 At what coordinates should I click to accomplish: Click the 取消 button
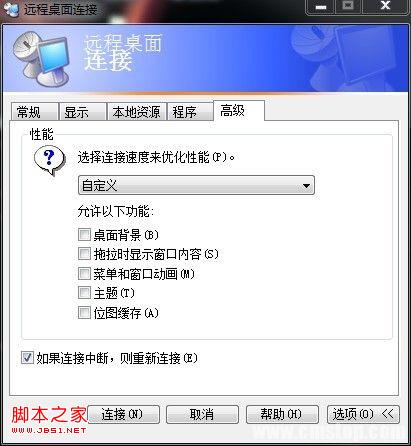[202, 414]
